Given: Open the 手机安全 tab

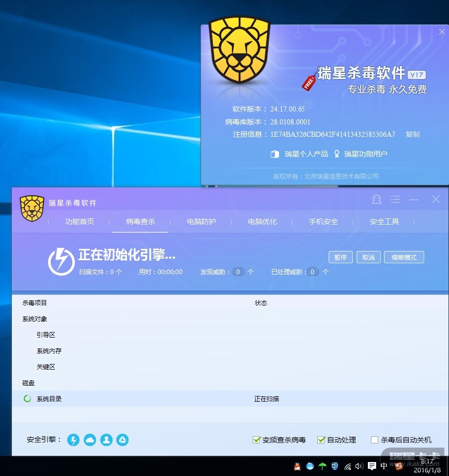Looking at the screenshot, I should coord(323,221).
